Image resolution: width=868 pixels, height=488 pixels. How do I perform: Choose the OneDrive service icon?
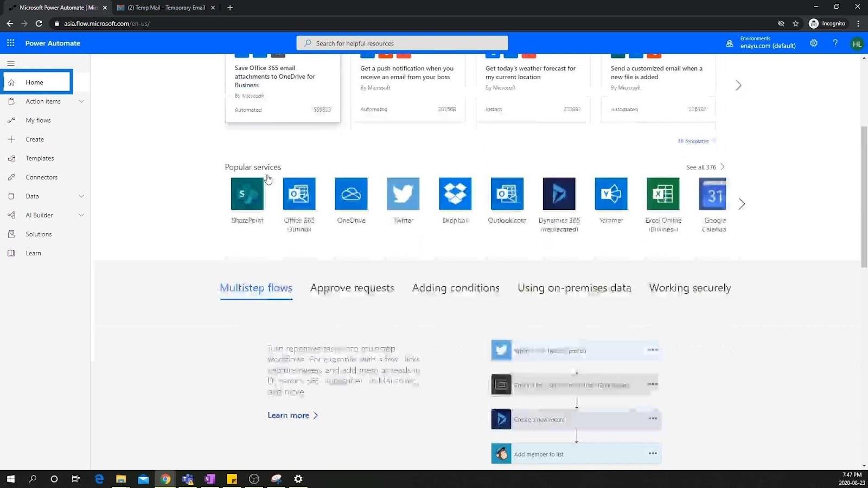click(351, 194)
